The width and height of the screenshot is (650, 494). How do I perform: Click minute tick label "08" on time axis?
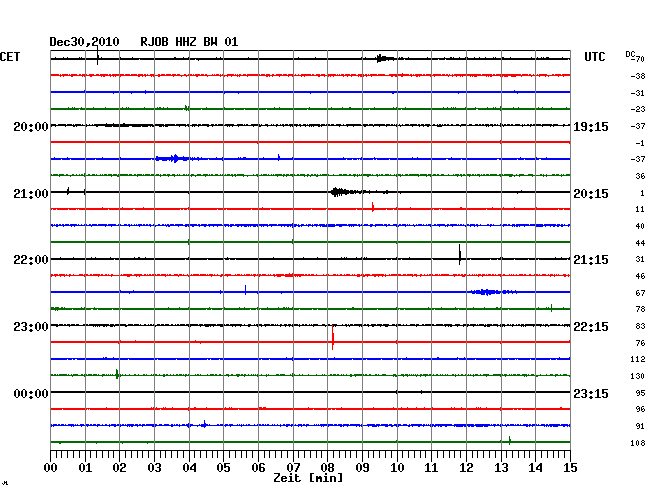pyautogui.click(x=327, y=468)
